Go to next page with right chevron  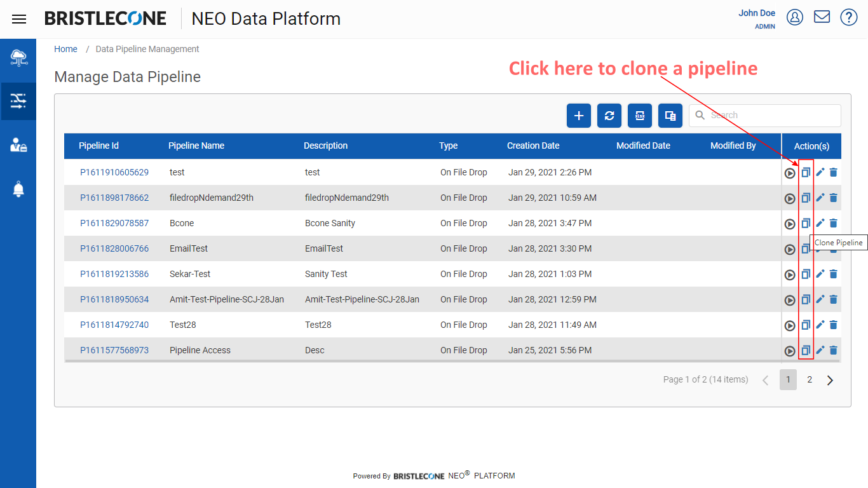830,380
